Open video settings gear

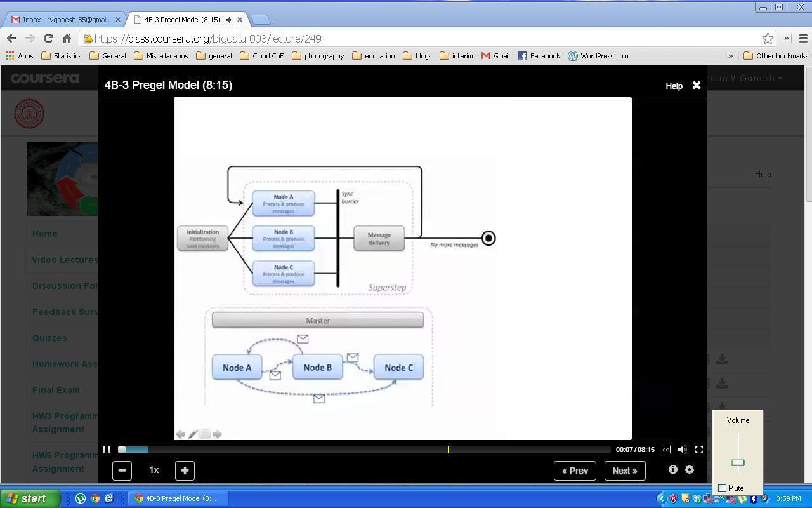point(690,470)
